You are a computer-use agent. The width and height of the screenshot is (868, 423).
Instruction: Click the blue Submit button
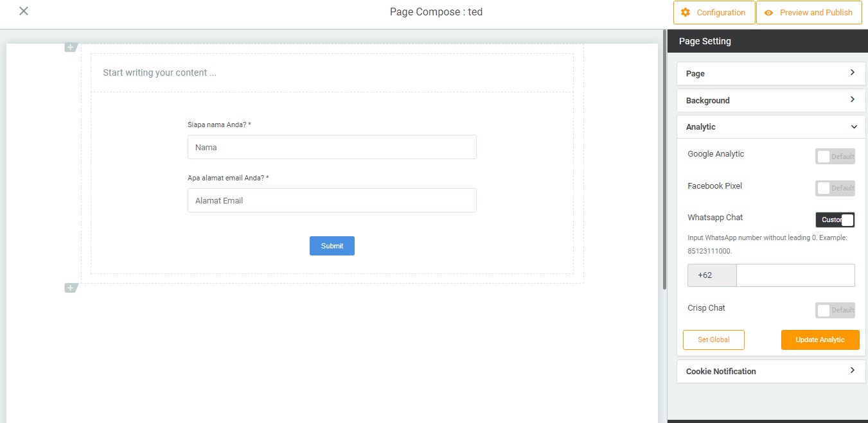[332, 246]
